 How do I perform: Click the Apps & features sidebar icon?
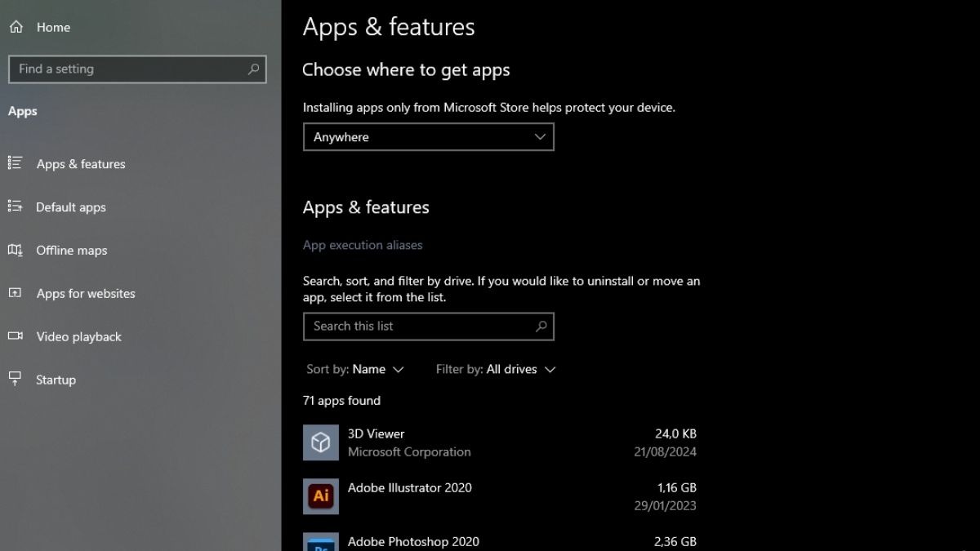point(15,163)
